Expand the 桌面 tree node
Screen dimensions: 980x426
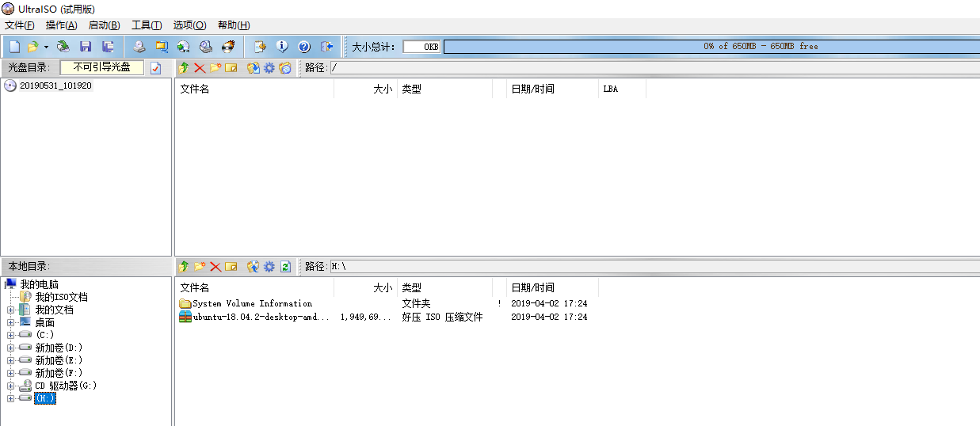point(10,323)
